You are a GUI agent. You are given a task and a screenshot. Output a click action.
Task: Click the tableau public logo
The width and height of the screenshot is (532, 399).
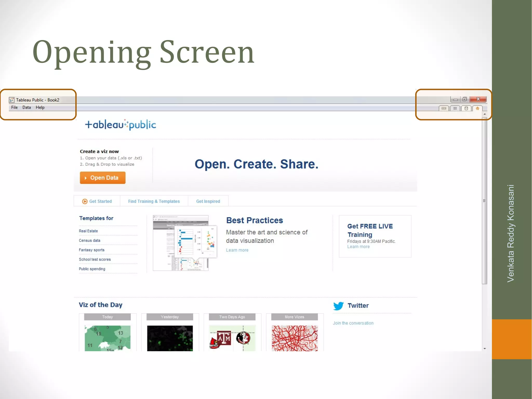(x=121, y=125)
